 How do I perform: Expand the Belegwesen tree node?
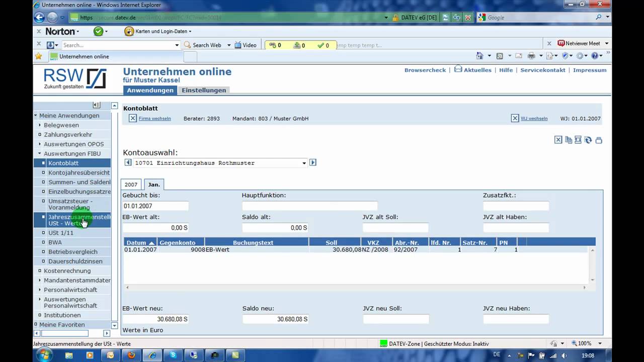click(40, 125)
